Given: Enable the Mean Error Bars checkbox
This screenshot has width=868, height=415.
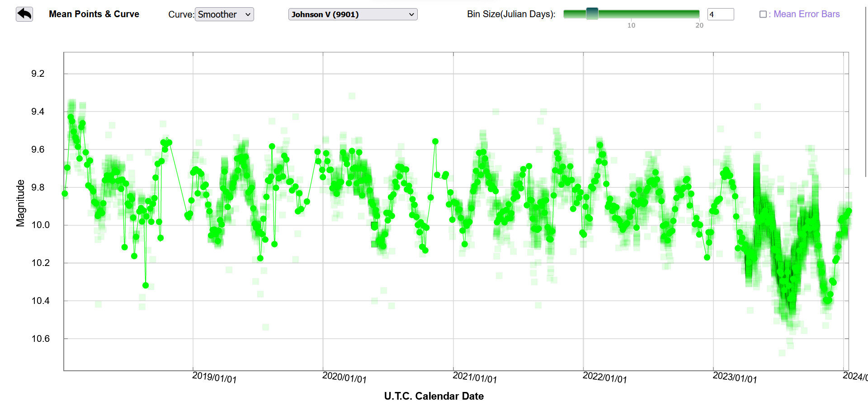Looking at the screenshot, I should pos(763,14).
